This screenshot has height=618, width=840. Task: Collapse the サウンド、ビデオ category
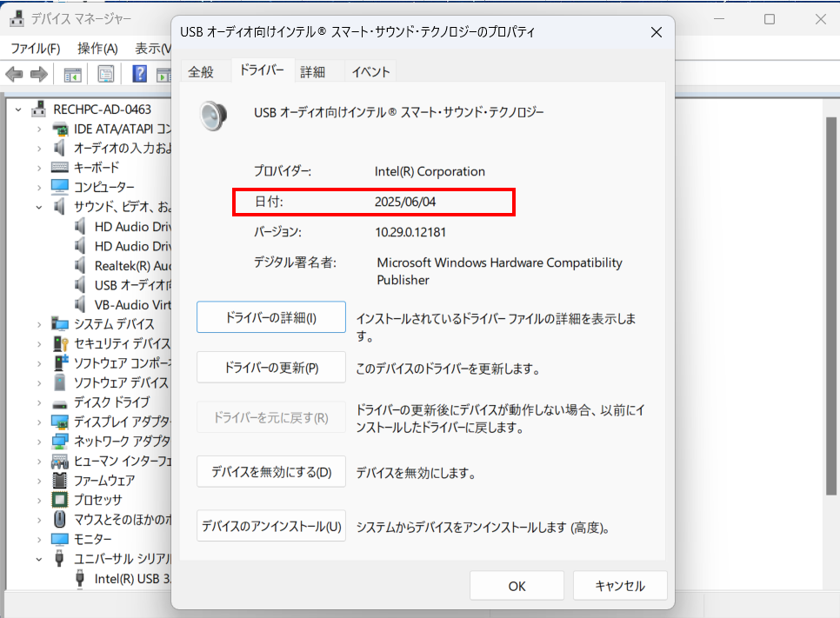[x=39, y=207]
